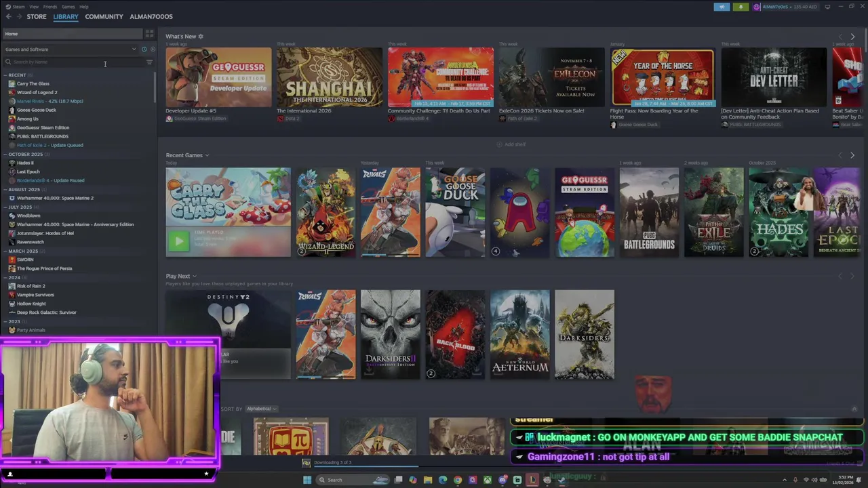Open the advanced filter options icon
Viewport: 868px width, 488px height.
click(149, 62)
